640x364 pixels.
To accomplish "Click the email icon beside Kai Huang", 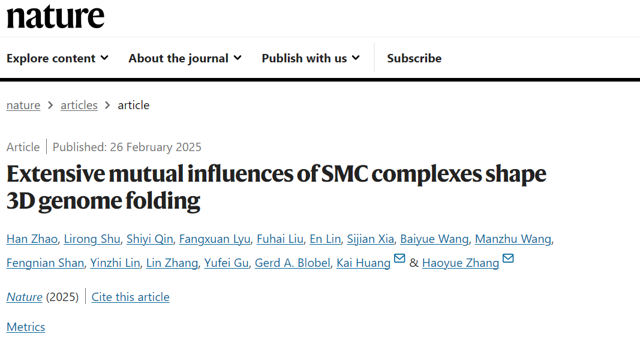I will click(399, 258).
